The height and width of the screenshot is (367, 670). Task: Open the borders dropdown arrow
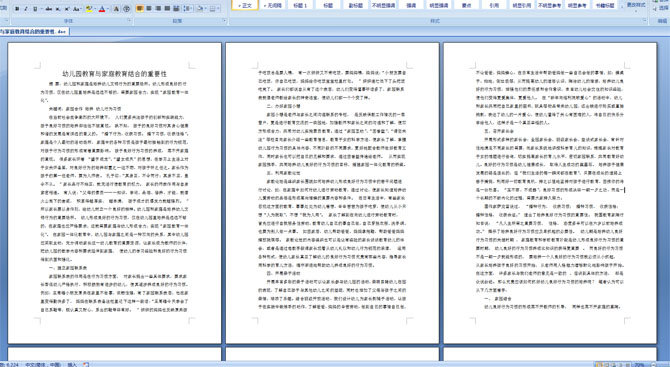click(218, 9)
